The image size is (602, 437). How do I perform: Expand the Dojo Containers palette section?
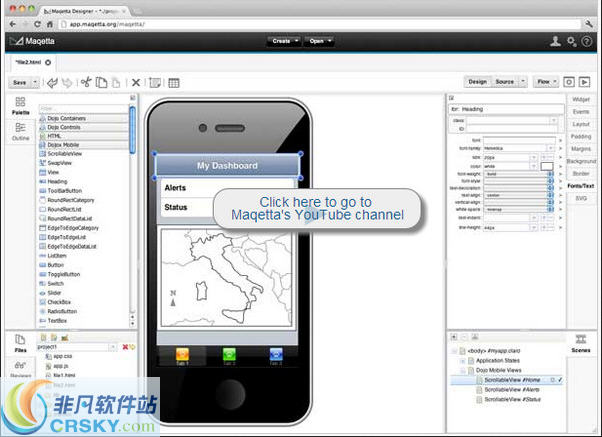click(x=84, y=118)
